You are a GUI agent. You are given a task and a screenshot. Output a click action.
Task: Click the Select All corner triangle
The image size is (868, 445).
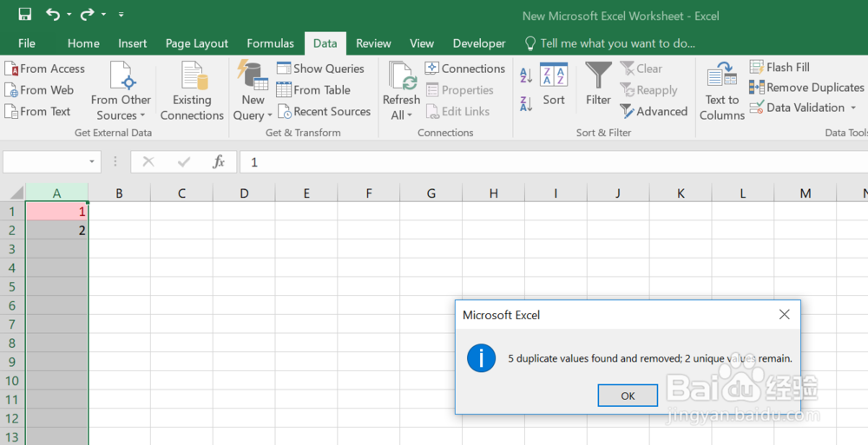click(16, 193)
